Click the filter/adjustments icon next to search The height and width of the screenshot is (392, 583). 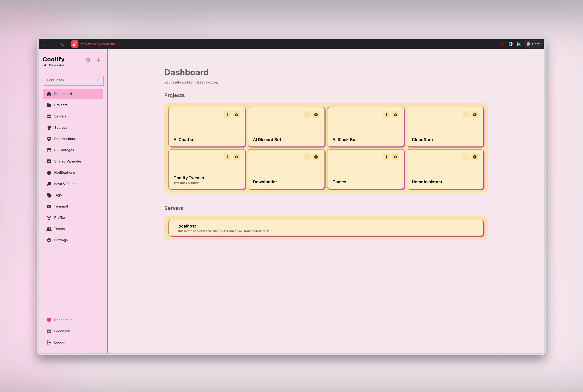pyautogui.click(x=98, y=60)
